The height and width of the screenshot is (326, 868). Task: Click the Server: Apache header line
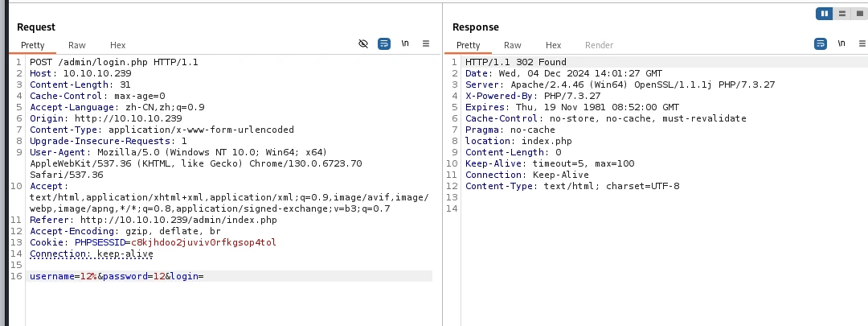(620, 85)
